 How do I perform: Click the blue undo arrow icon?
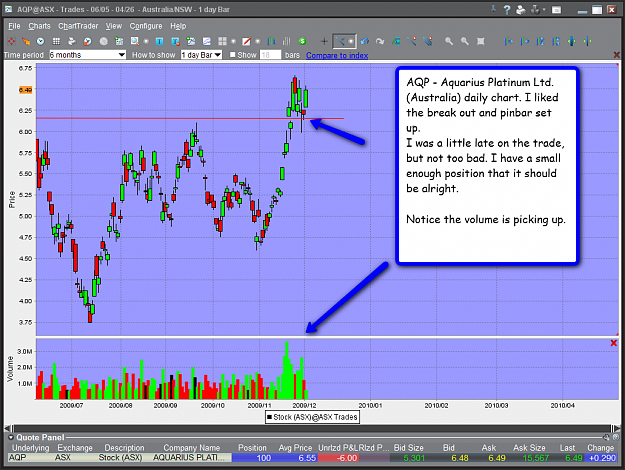364,41
